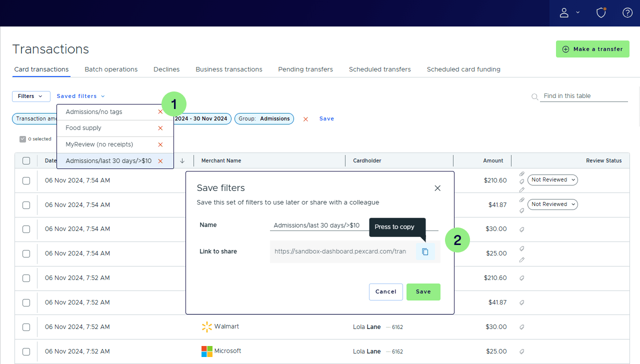Screen dimensions: 640x364
Task: Switch to Batch operations tab
Action: (111, 69)
